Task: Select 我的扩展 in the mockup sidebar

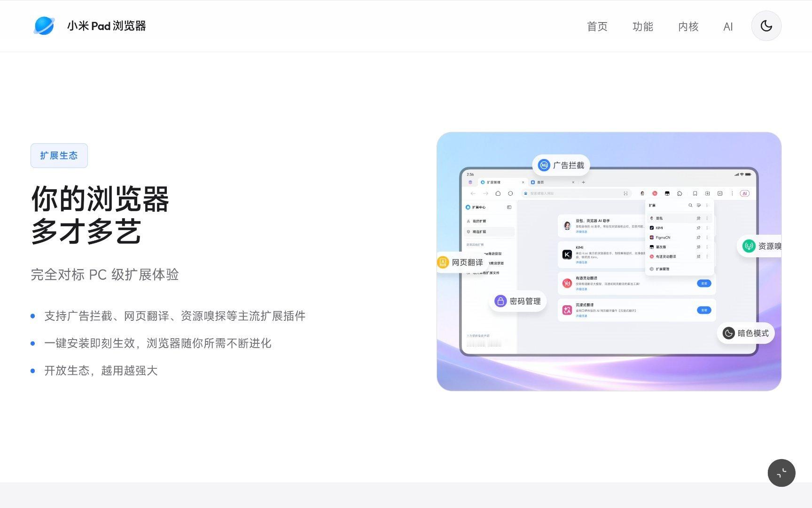Action: (x=489, y=221)
